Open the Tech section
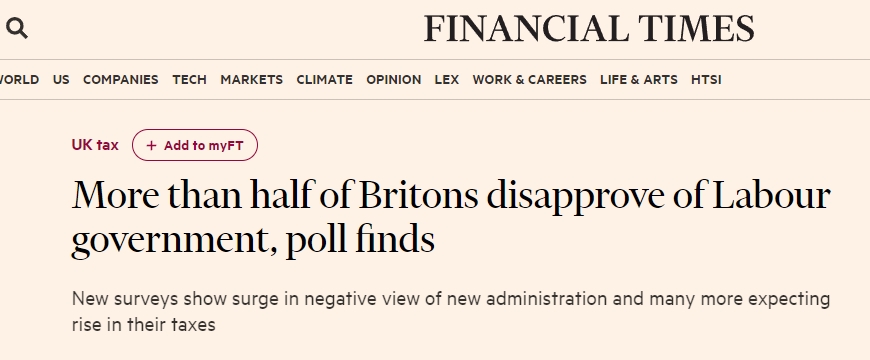The image size is (870, 360). pos(189,80)
